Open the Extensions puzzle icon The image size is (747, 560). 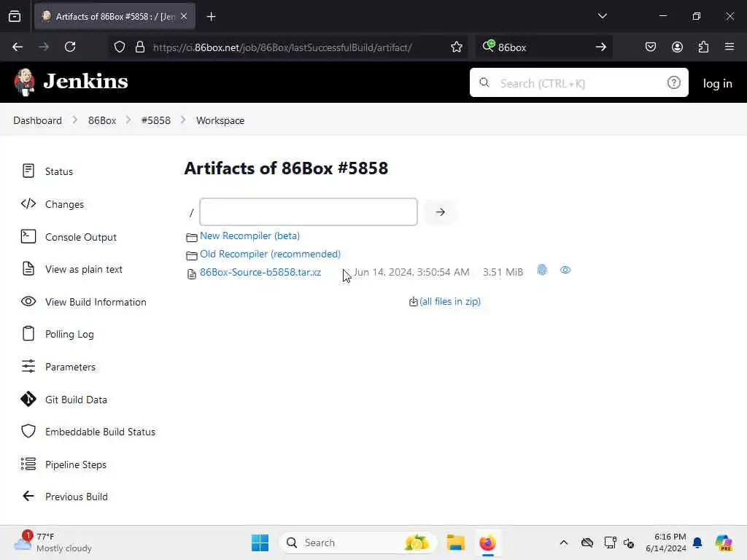click(x=704, y=47)
